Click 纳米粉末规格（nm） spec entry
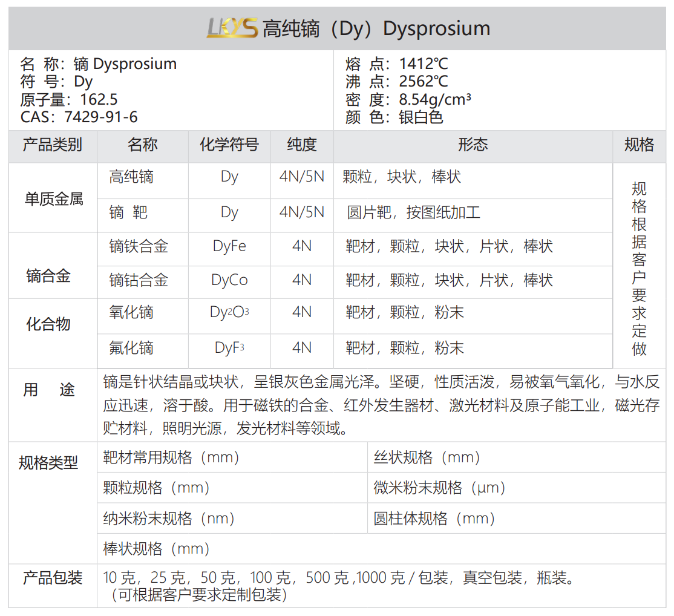The width and height of the screenshot is (674, 616). (169, 519)
